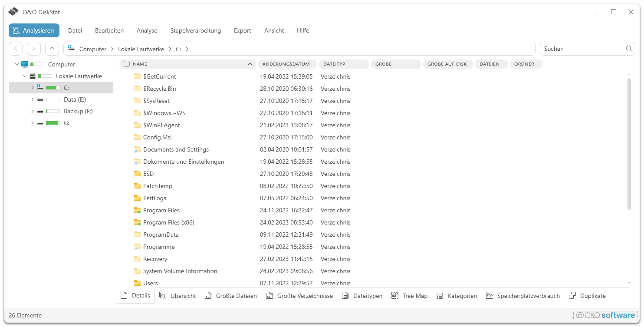Screen dimensions: 644x327
Task: Switch to the Speicherplatzverbrauch tab
Action: coord(523,296)
